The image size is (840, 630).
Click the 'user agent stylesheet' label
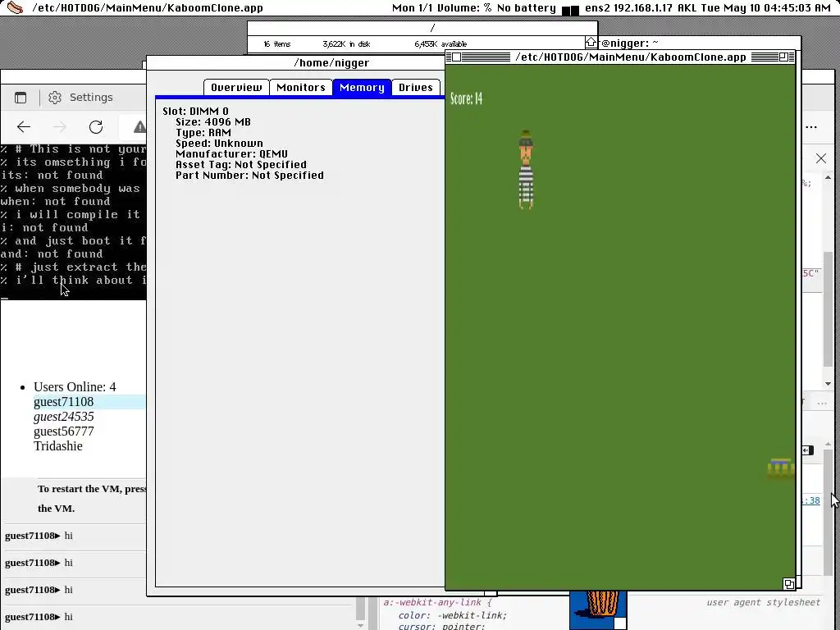coord(764,603)
